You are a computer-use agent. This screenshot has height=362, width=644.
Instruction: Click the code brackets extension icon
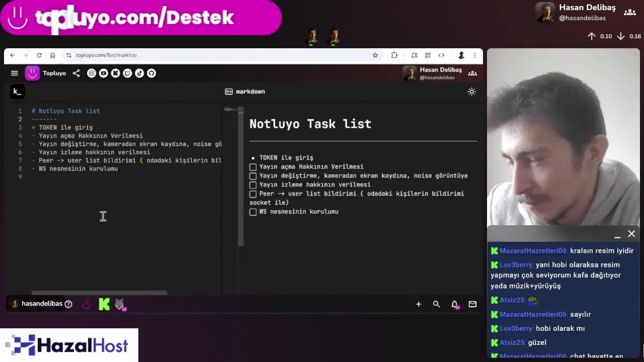click(x=441, y=55)
